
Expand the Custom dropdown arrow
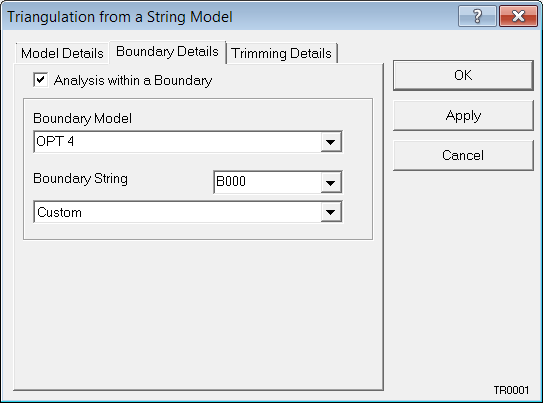tap(331, 212)
